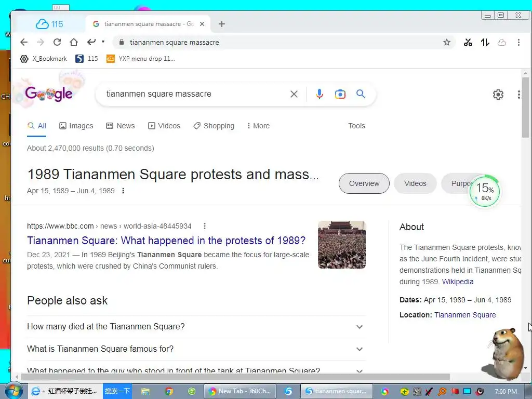Bookmark this page with the star icon
Screen dimensions: 532x399
pos(446,42)
